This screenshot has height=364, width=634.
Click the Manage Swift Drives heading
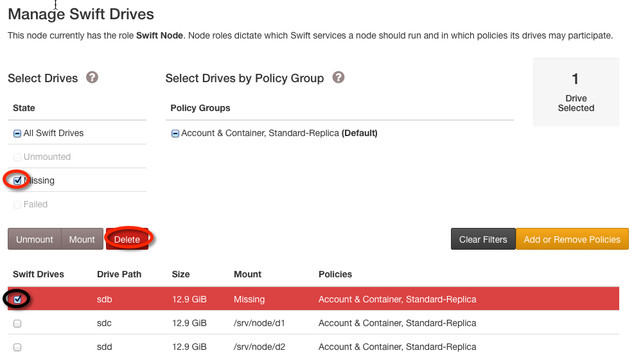(x=81, y=14)
